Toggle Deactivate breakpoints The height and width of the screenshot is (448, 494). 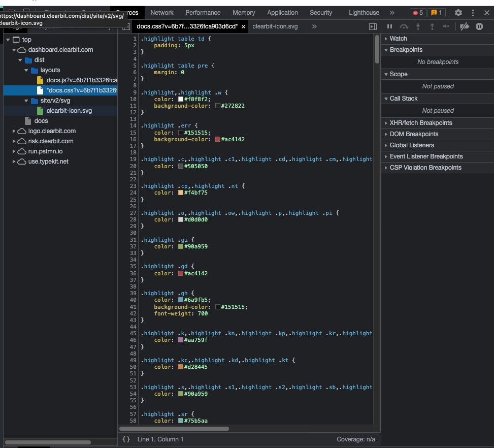point(465,26)
